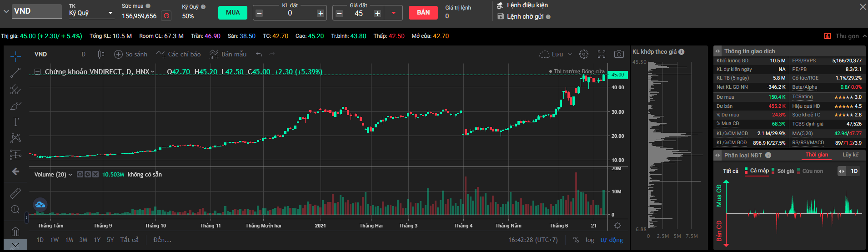
Task: Open the ruler measure tool
Action: (15, 193)
